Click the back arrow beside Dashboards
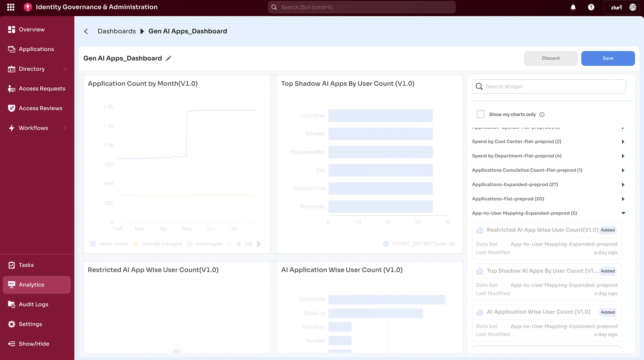Viewport: 644px width, 360px height. pos(86,31)
